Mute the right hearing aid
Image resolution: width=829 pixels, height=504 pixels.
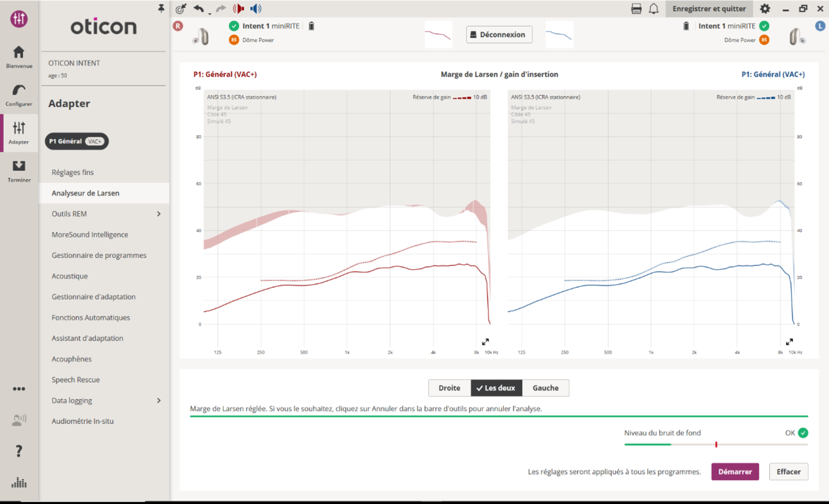click(238, 8)
